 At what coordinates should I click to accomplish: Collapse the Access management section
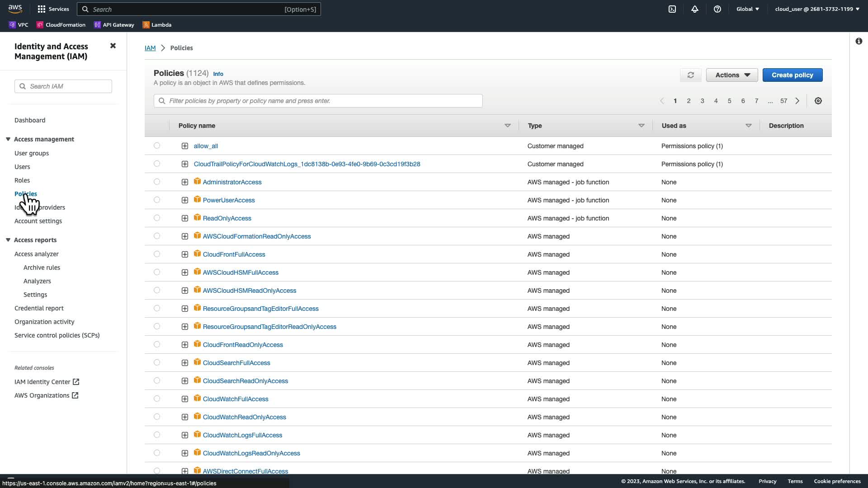click(8, 139)
